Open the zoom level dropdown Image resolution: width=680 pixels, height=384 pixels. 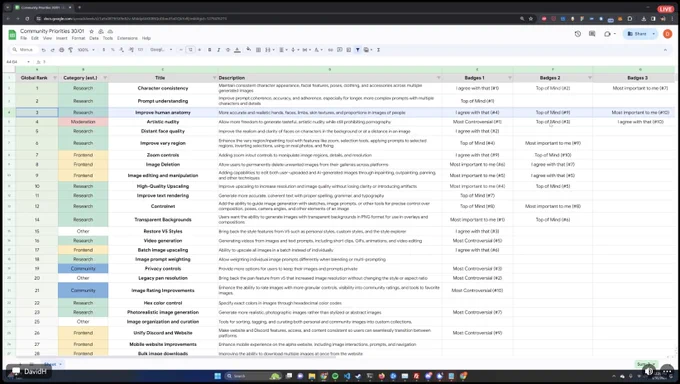(86, 50)
